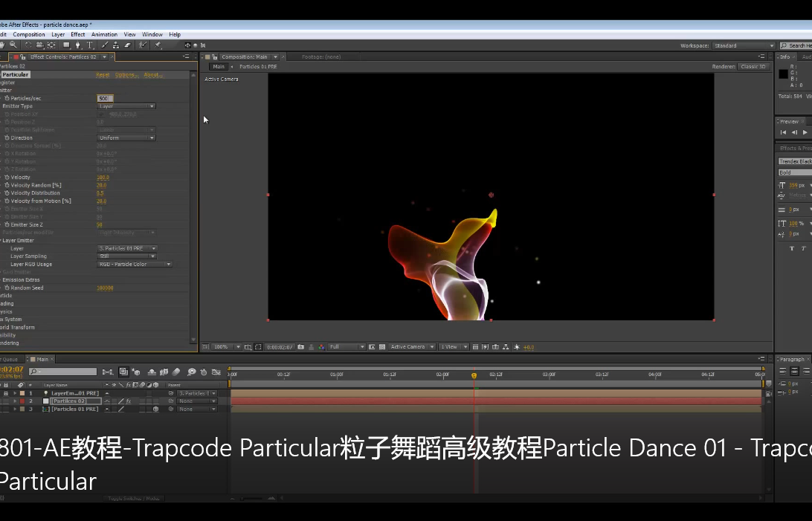Toggle stopwatch for Velocity Random [%]
This screenshot has height=521, width=812.
coord(7,185)
